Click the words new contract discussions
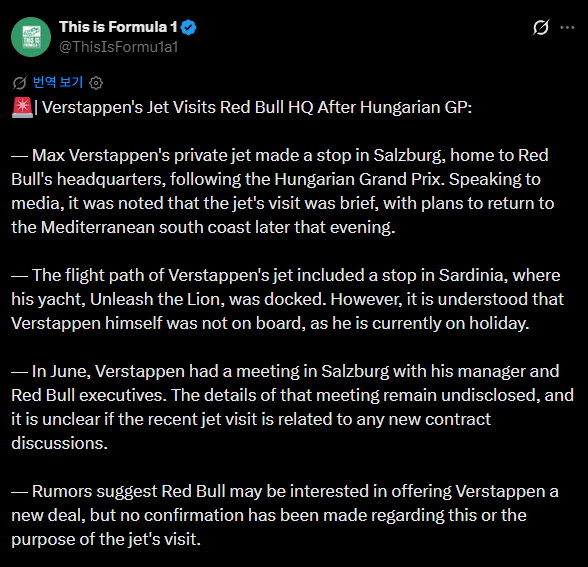The height and width of the screenshot is (567, 588). (x=251, y=431)
